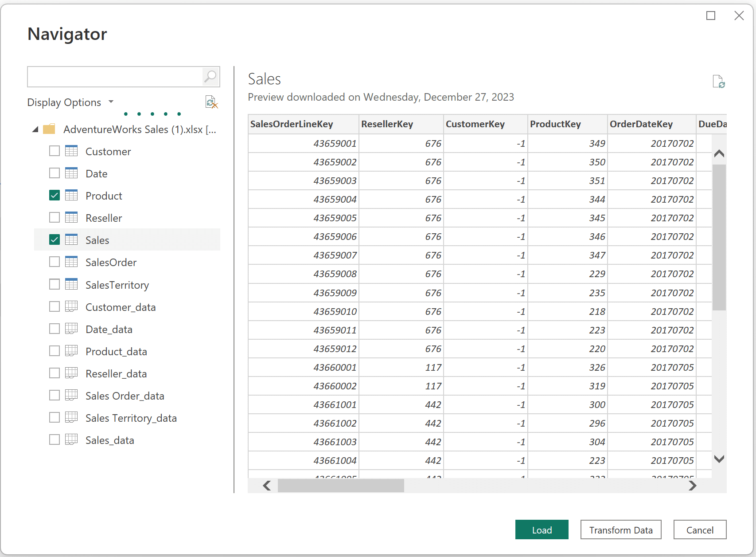
Task: Uncheck the Product table checkbox
Action: [55, 195]
